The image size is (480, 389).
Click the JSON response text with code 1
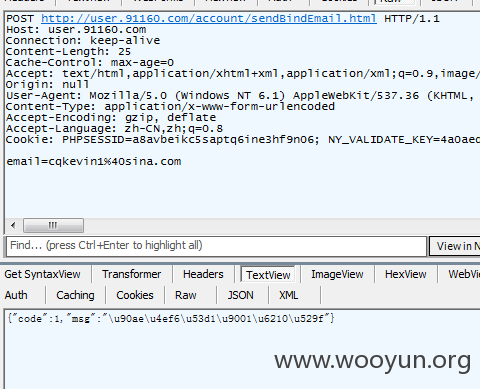(x=171, y=319)
